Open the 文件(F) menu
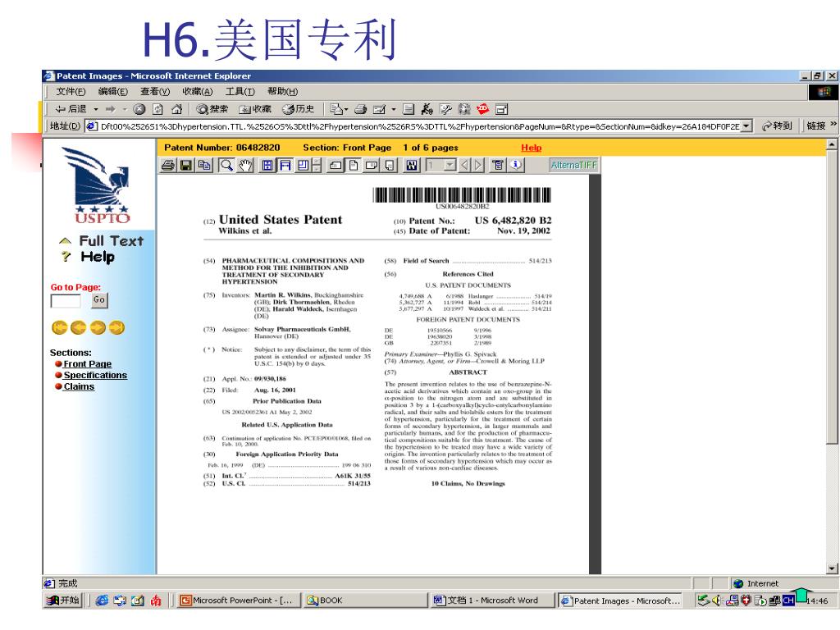Image resolution: width=840 pixels, height=630 pixels. coord(71,92)
